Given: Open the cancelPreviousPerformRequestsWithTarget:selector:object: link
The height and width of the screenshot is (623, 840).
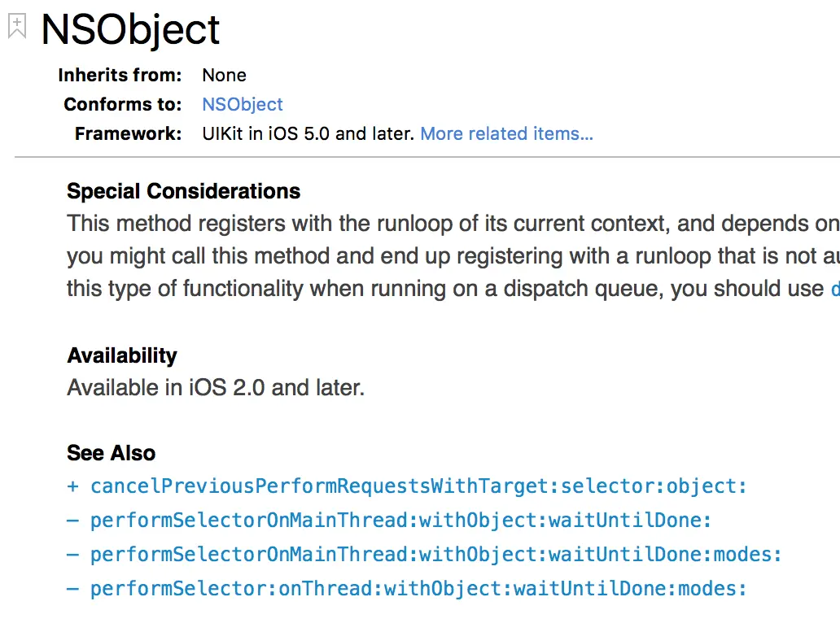Looking at the screenshot, I should (418, 486).
